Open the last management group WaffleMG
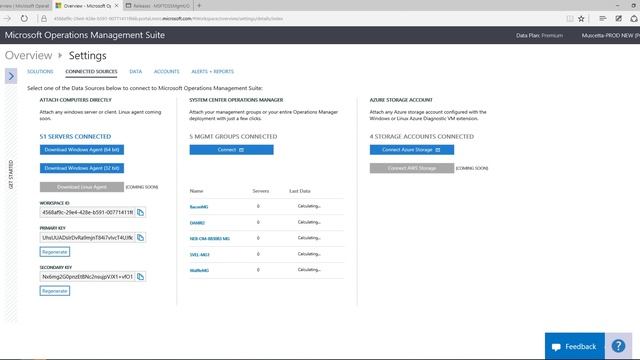 point(199,271)
